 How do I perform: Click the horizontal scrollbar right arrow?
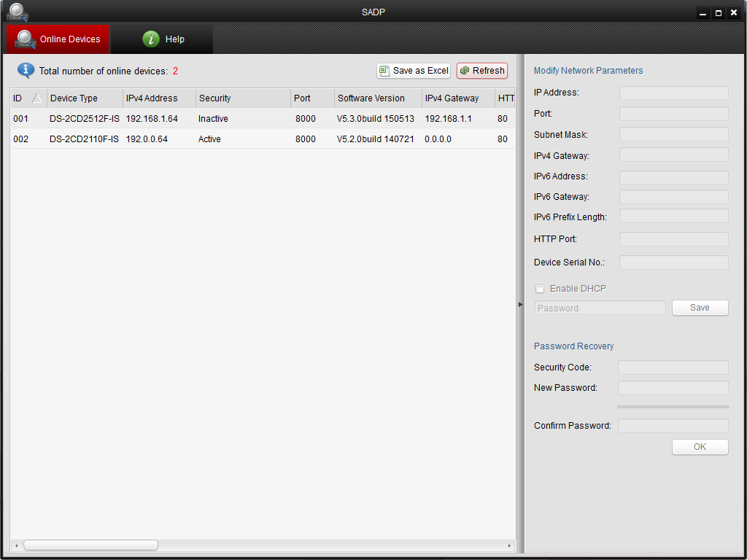[509, 545]
